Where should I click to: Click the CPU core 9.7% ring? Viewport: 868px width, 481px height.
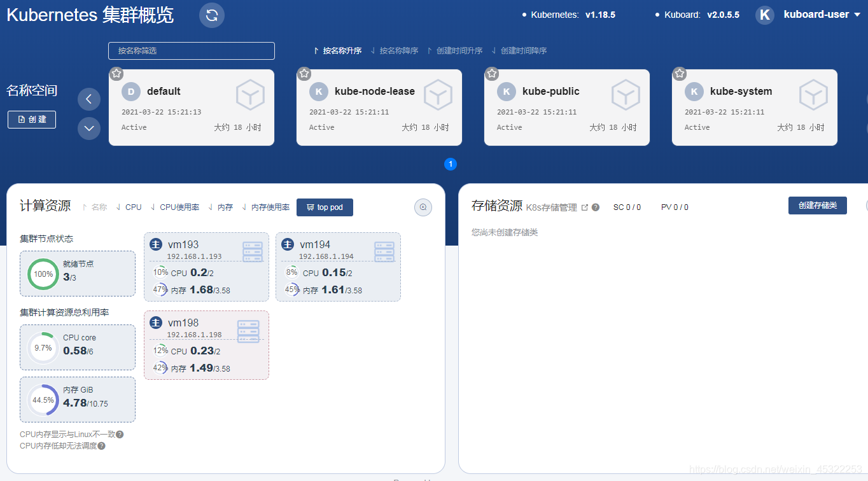pyautogui.click(x=43, y=348)
